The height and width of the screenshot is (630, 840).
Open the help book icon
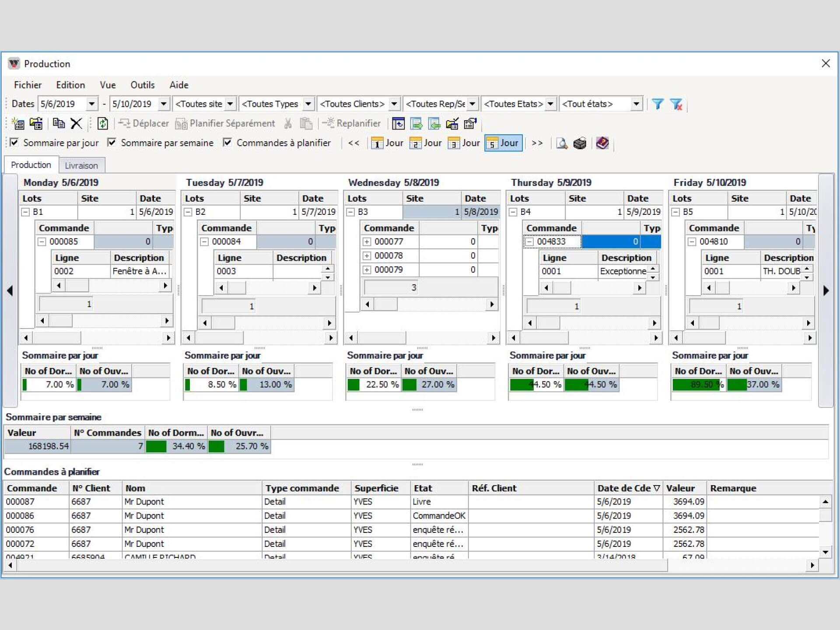click(602, 143)
